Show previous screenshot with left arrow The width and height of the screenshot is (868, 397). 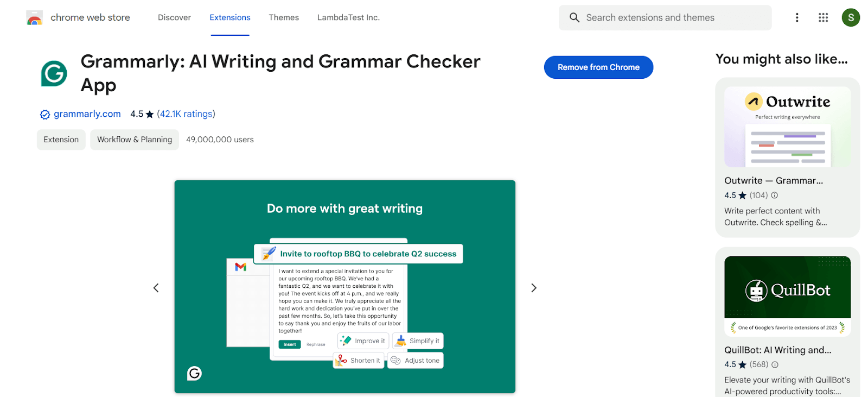(x=156, y=288)
